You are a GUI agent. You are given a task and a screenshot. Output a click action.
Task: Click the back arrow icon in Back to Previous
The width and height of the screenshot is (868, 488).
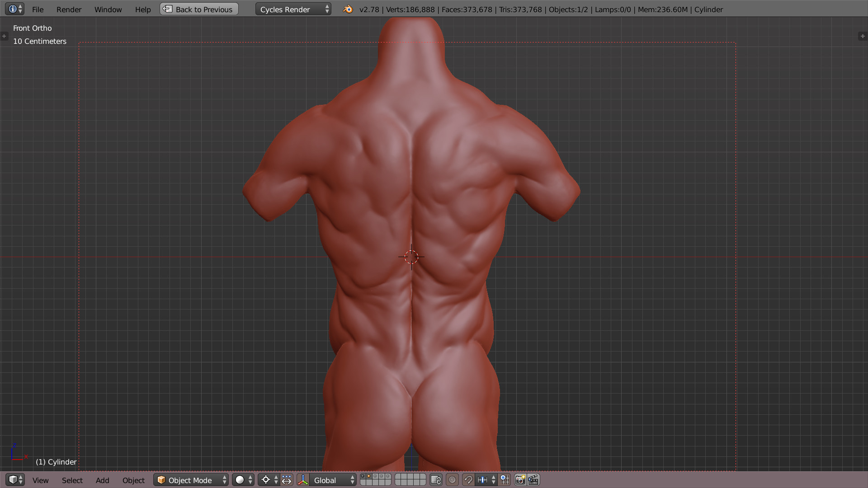[x=168, y=9]
